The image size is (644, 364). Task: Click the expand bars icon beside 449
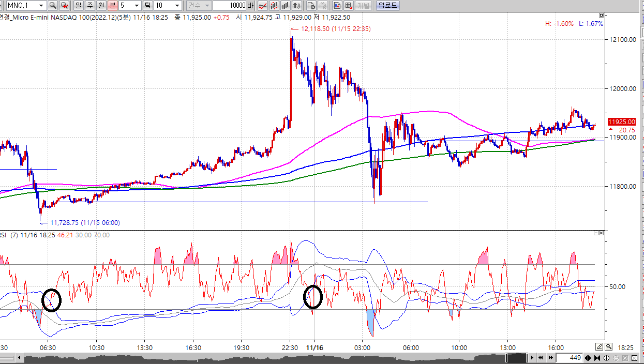tap(589, 358)
